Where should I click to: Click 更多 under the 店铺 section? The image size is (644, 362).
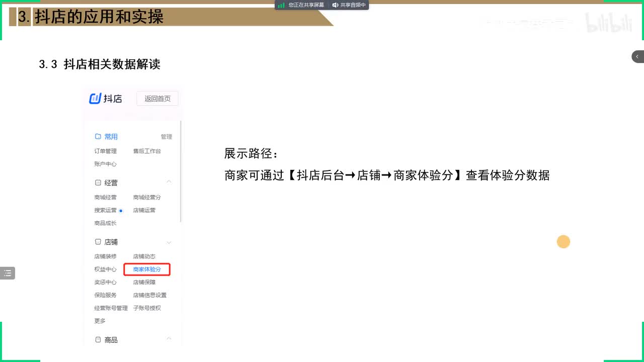coord(100,321)
